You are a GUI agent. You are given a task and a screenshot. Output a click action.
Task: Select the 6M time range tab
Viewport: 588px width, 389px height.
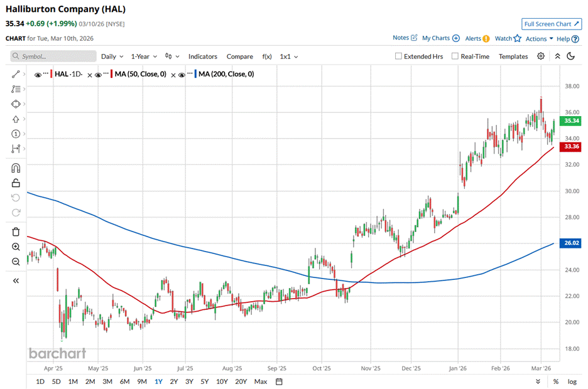(x=124, y=381)
